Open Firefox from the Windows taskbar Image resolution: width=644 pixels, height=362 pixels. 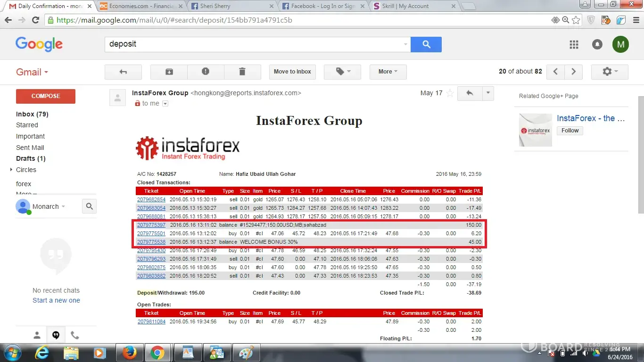tap(129, 353)
